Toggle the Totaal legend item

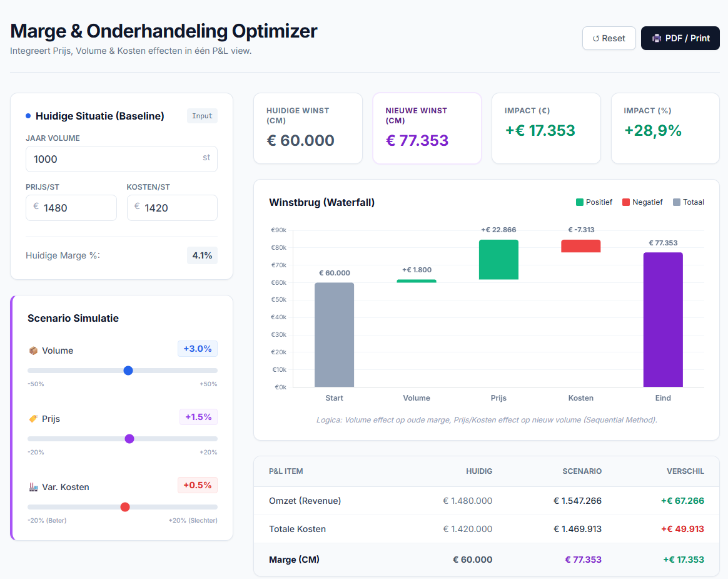pyautogui.click(x=689, y=202)
